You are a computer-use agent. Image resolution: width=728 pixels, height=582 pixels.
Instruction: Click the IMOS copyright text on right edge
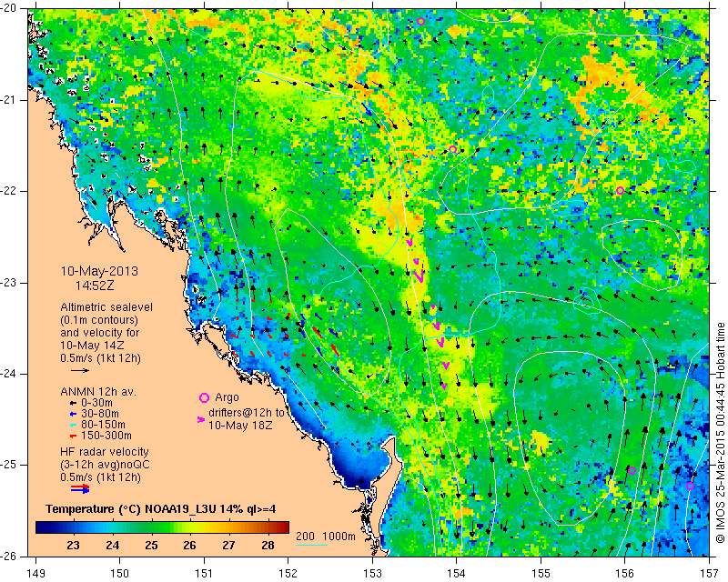point(721,433)
